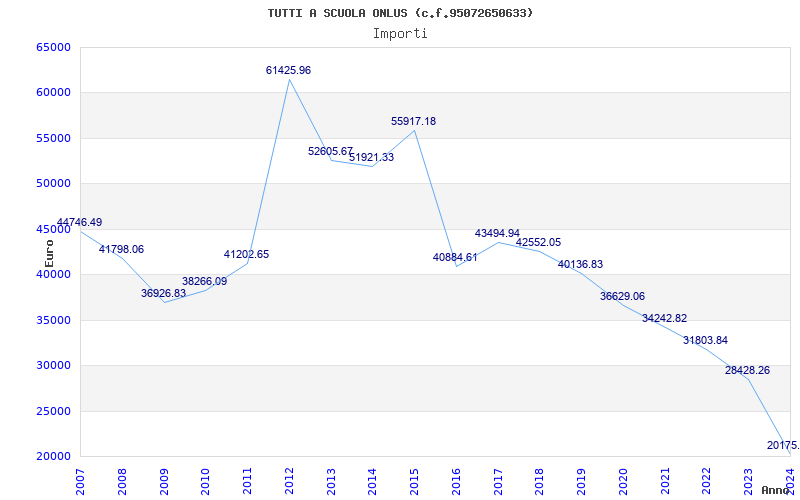Click the 60000 y-axis tick label
The height and width of the screenshot is (500, 800).
point(53,93)
